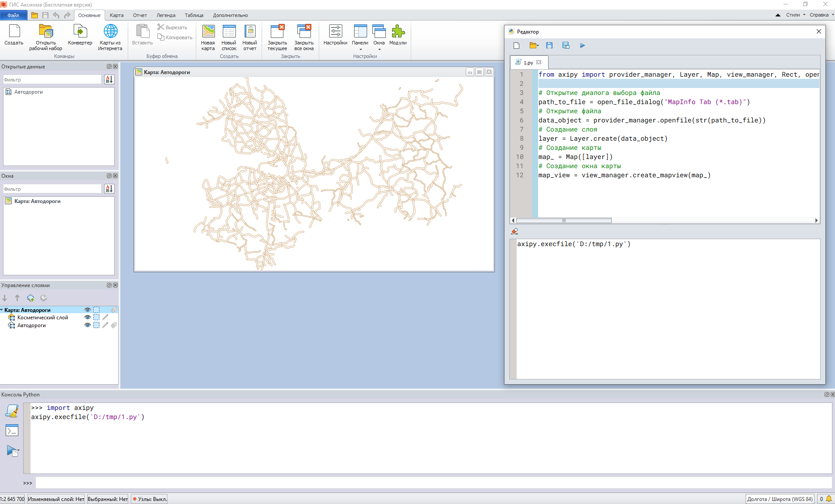Switch to the Дополнительно ribbon tab

point(230,15)
